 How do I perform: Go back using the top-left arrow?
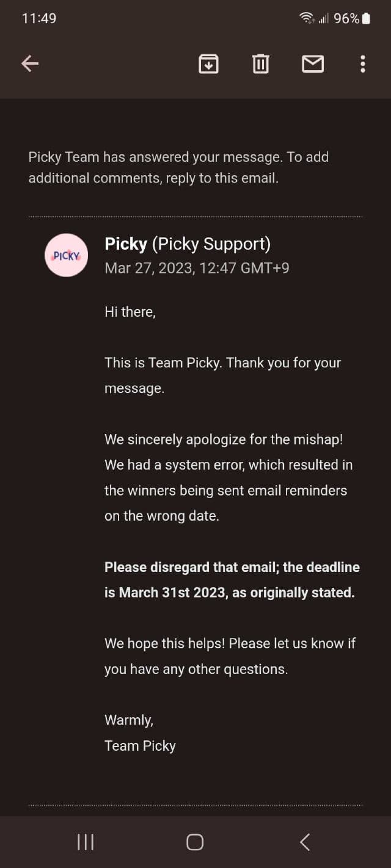point(30,63)
